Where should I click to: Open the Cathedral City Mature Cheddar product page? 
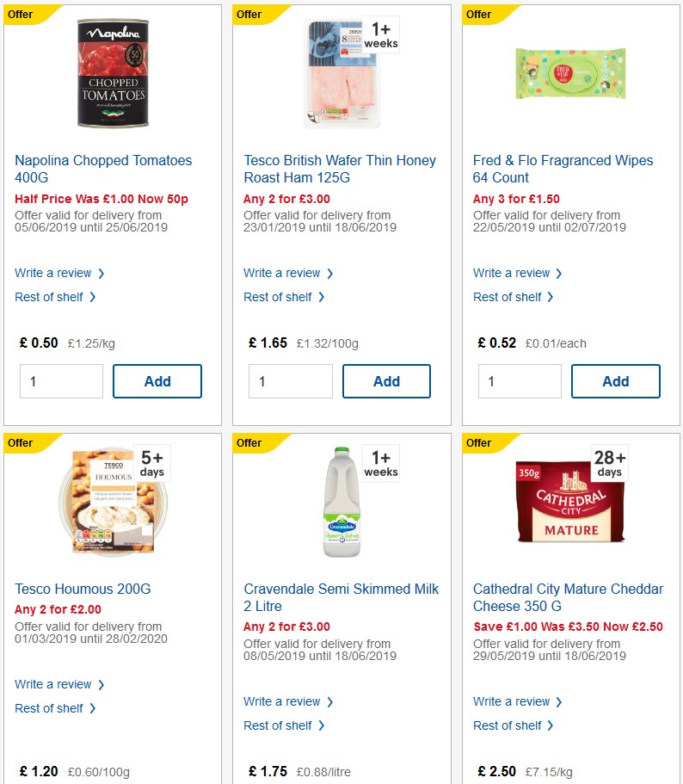568,597
